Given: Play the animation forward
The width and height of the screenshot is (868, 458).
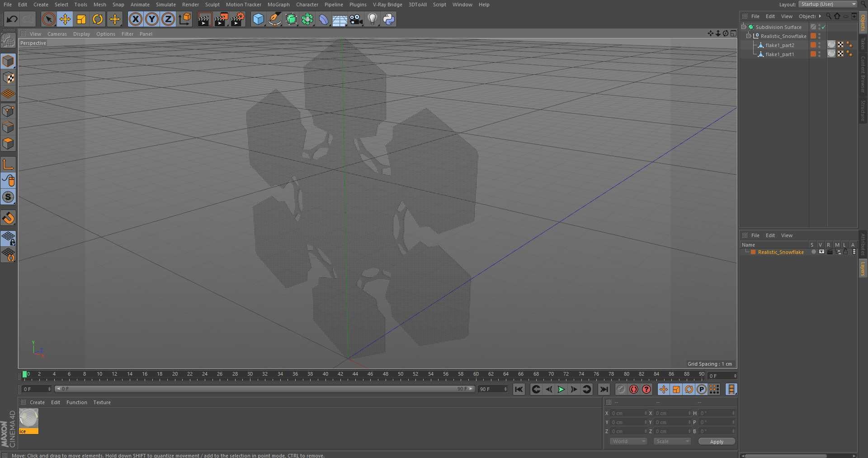Looking at the screenshot, I should [x=561, y=389].
